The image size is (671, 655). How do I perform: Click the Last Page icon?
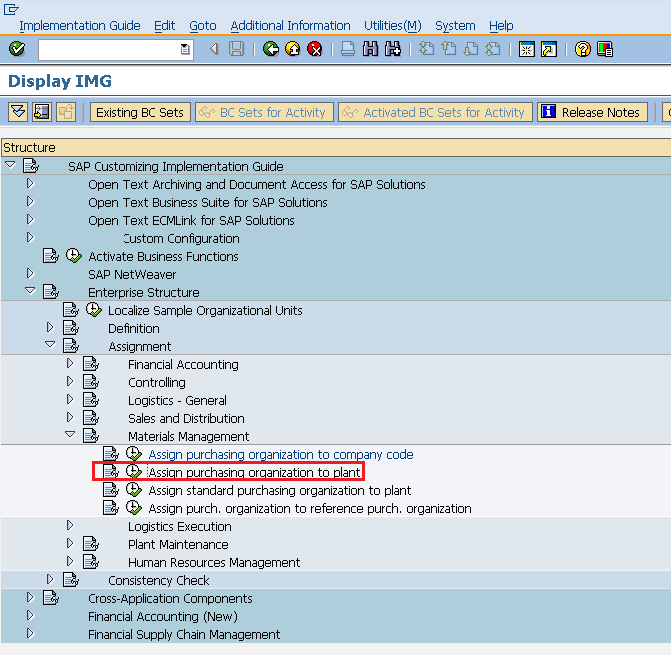[x=493, y=49]
